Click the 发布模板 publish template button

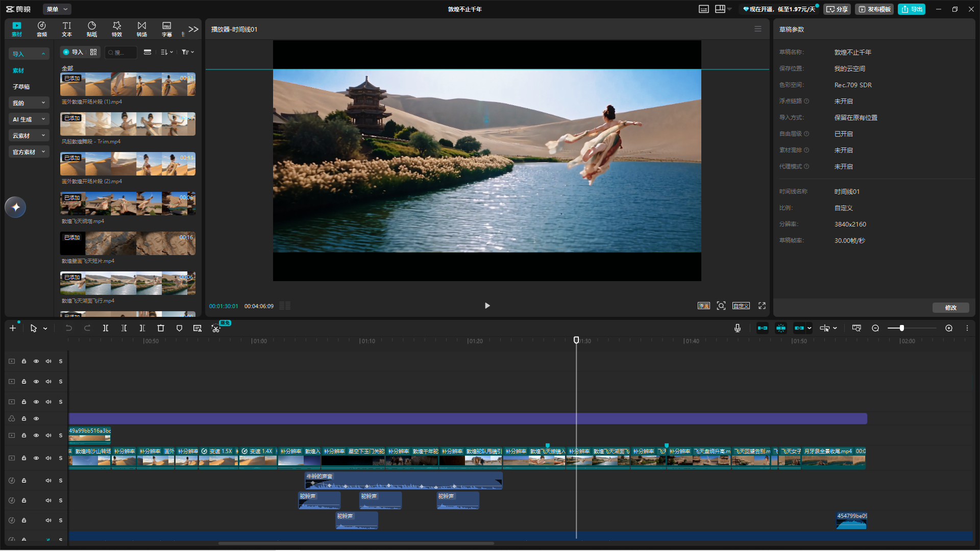[874, 9]
